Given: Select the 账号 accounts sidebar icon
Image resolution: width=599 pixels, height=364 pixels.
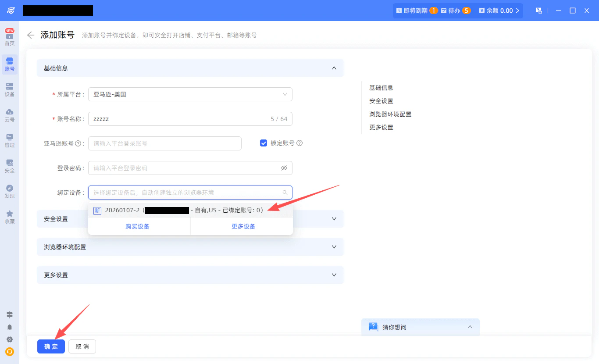Looking at the screenshot, I should pos(10,64).
